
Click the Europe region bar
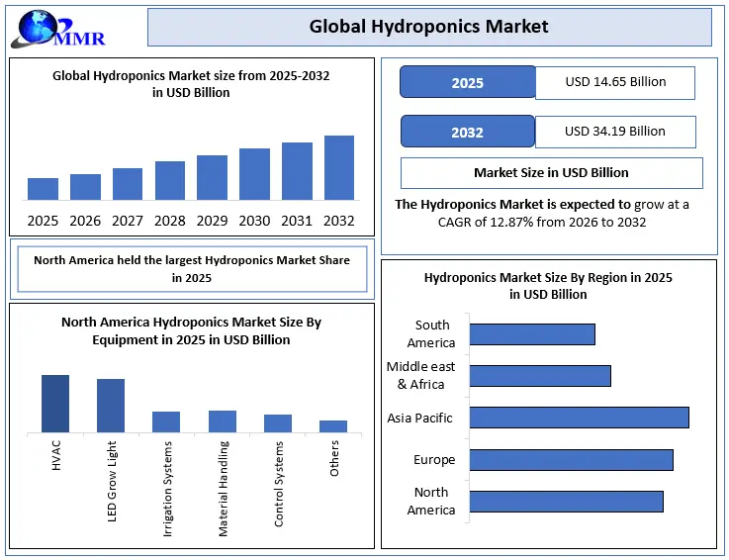pos(571,459)
